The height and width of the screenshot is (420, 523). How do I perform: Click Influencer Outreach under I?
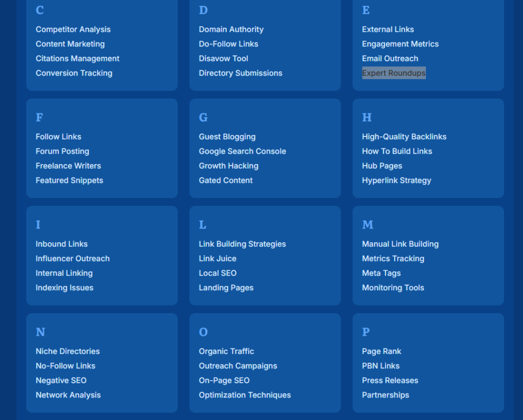pyautogui.click(x=73, y=259)
